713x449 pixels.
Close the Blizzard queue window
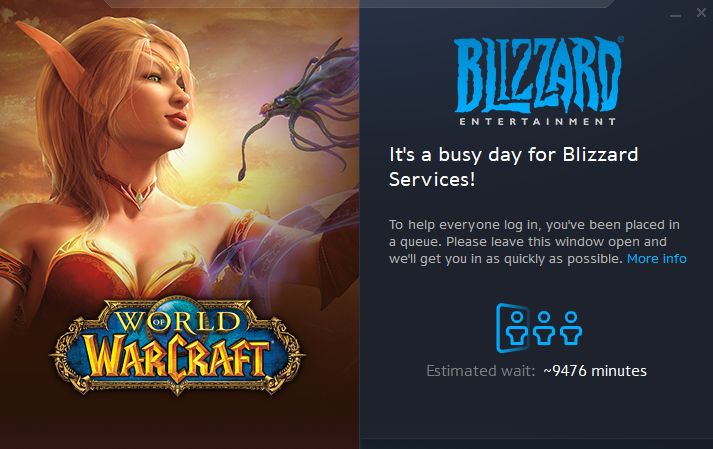[701, 13]
